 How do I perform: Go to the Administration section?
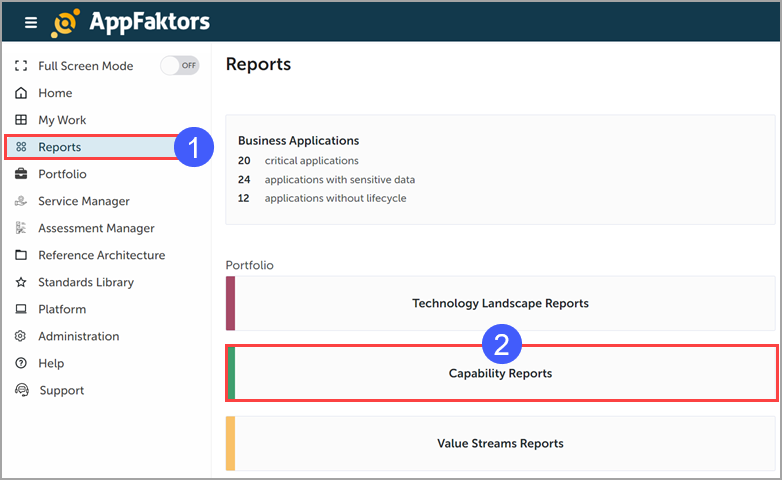pyautogui.click(x=78, y=336)
